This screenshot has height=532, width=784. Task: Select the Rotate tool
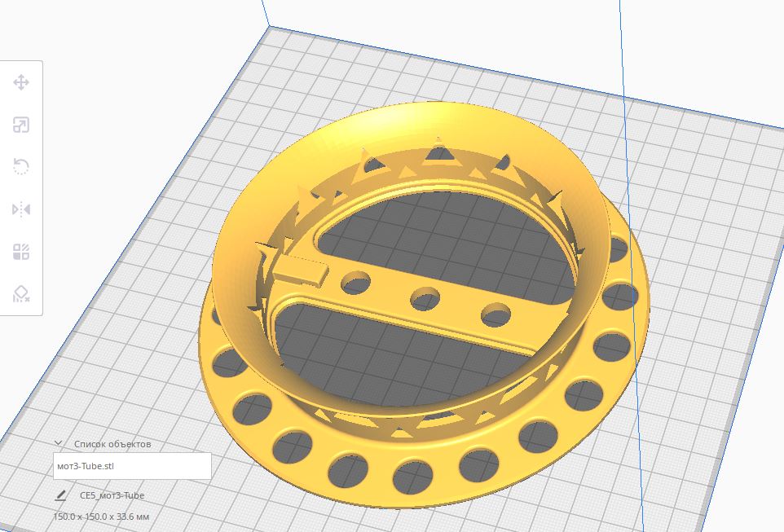click(x=21, y=166)
